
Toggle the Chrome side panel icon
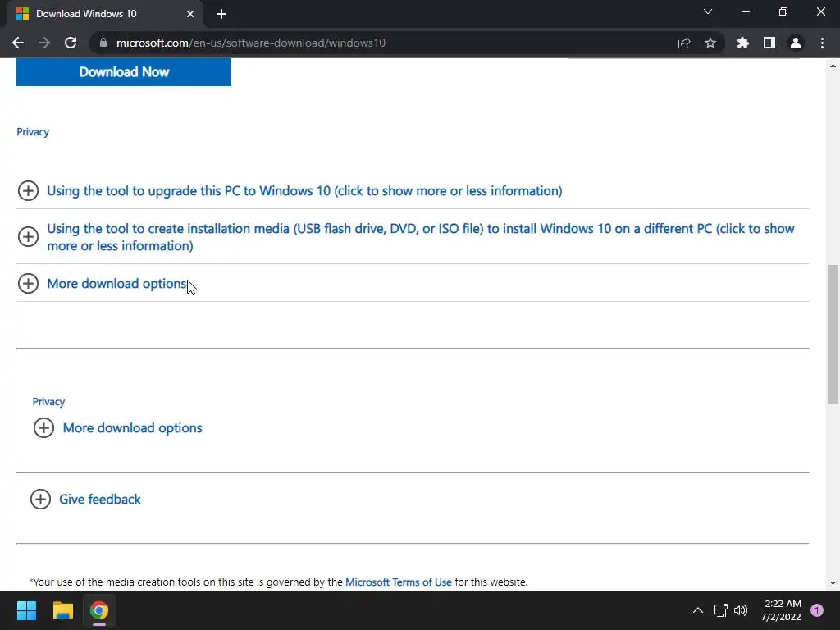[769, 43]
